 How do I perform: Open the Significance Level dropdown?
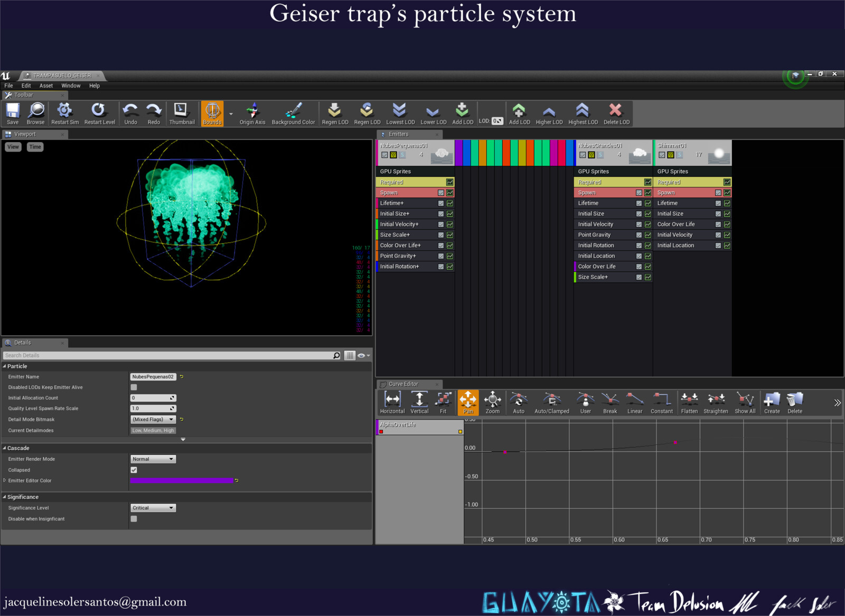(x=153, y=507)
